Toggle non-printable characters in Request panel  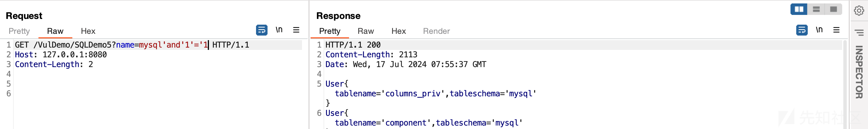point(279,30)
